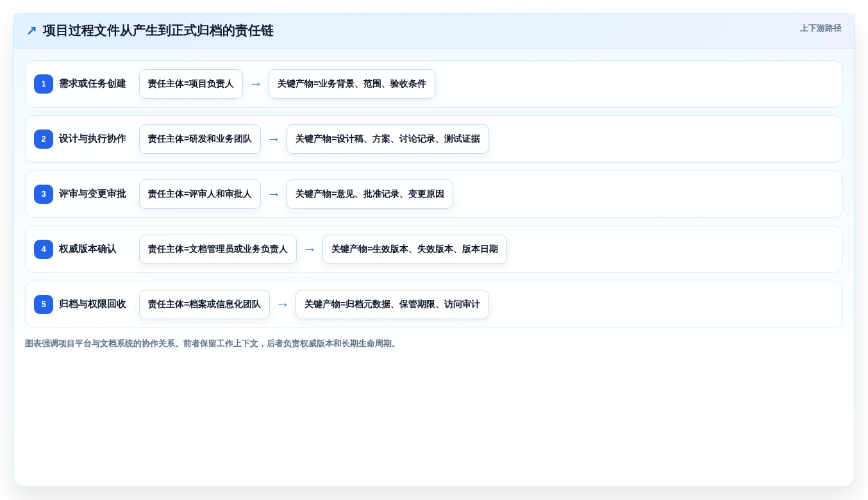Click the 责任主体=文档管理员或业务负责人 chip
Image resolution: width=868 pixels, height=500 pixels.
point(218,249)
